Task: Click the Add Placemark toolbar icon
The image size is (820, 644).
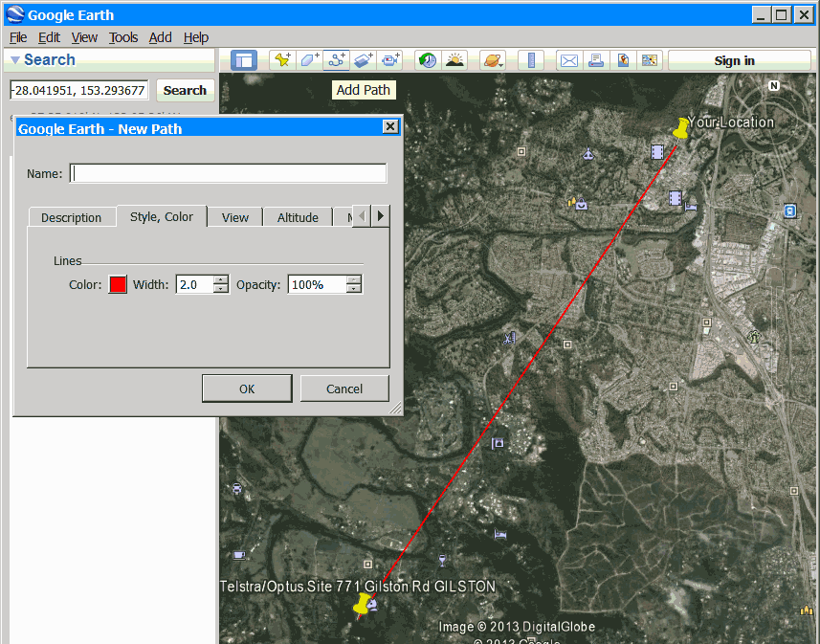Action: [282, 60]
